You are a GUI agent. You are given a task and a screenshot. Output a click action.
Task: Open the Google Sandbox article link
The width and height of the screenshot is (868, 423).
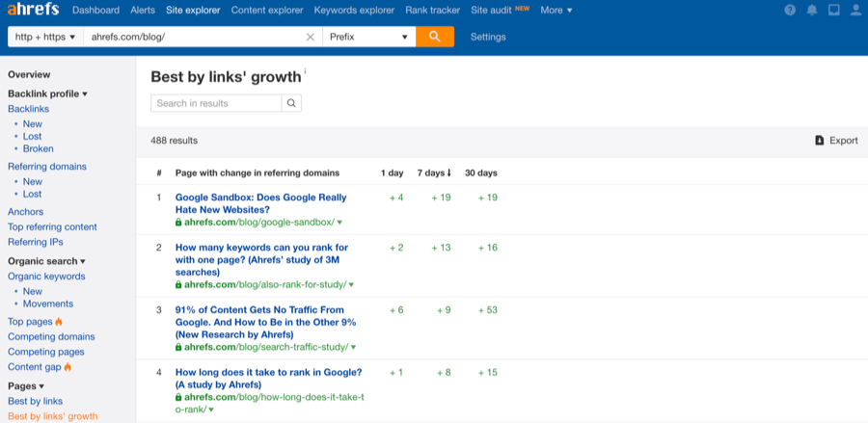point(260,203)
